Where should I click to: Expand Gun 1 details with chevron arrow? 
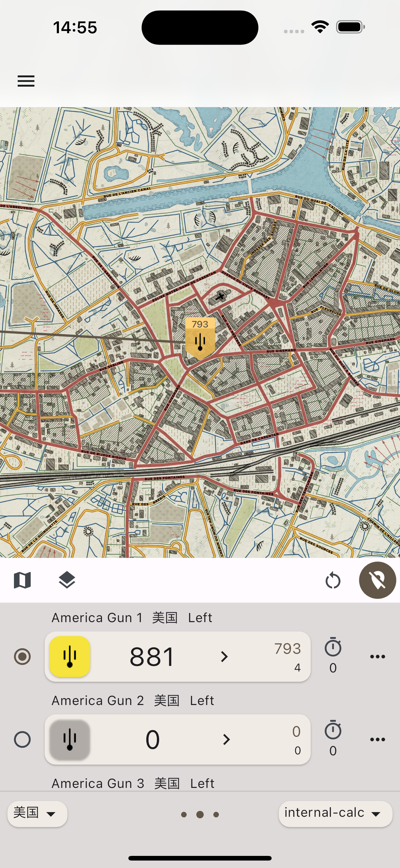pyautogui.click(x=224, y=656)
